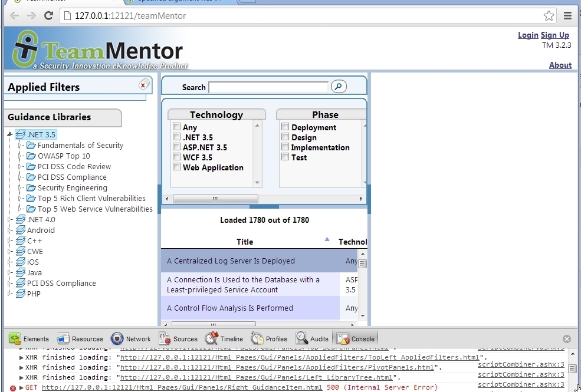Screen dimensions: 581x392
Task: Click the Android library icon
Action: click(21, 230)
